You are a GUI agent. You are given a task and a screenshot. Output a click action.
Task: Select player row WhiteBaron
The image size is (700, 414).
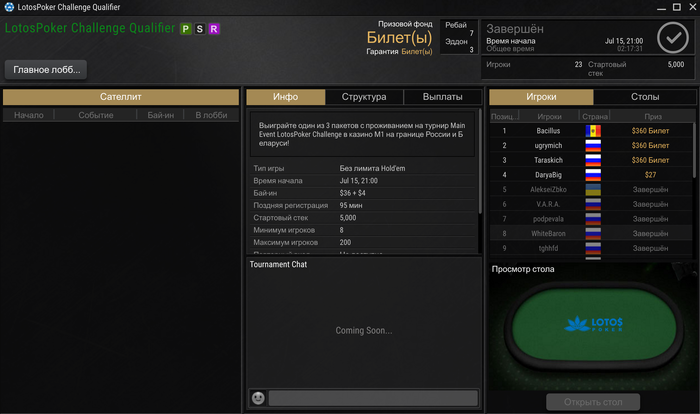tap(591, 234)
